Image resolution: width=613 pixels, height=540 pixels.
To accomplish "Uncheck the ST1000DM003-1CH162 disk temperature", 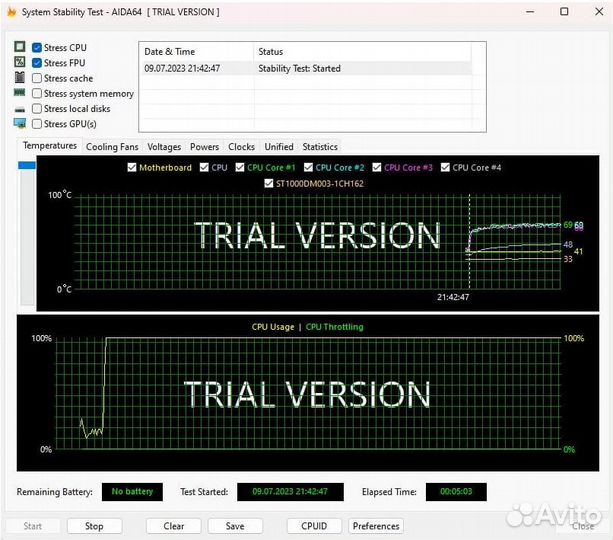I will (269, 183).
